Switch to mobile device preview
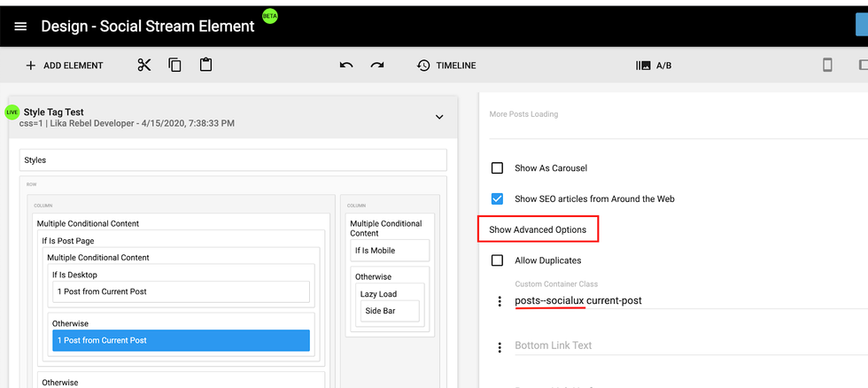Screen dimensions: 868x388 [x=827, y=66]
